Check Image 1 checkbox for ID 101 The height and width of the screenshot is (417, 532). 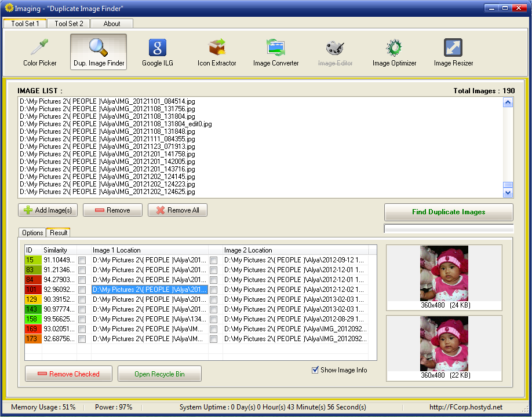[82, 290]
